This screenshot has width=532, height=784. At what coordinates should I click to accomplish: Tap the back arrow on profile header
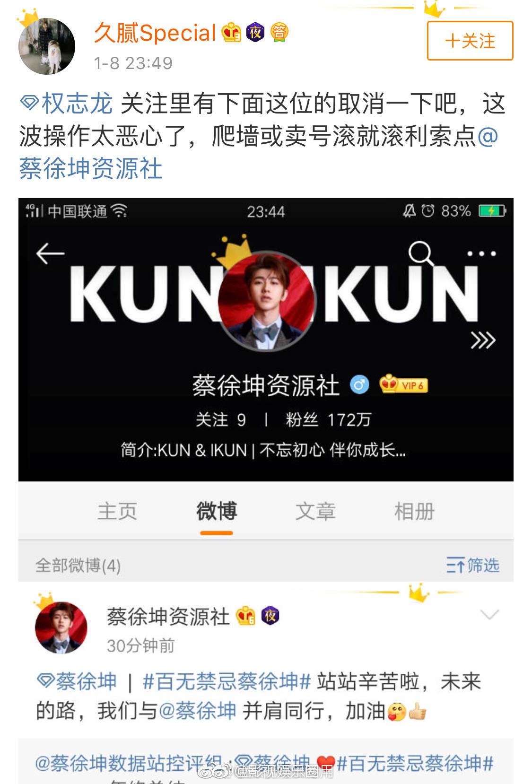pos(50,254)
